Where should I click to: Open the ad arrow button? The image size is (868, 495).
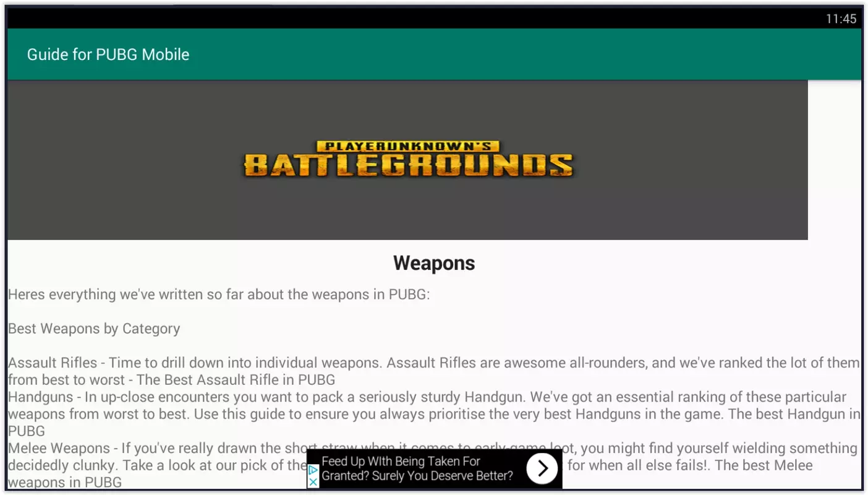coord(542,468)
